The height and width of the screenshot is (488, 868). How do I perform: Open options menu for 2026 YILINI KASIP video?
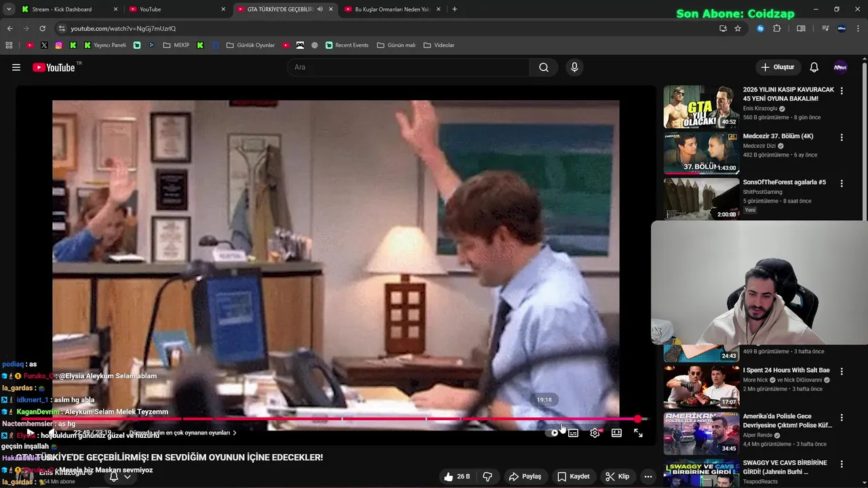click(x=842, y=91)
